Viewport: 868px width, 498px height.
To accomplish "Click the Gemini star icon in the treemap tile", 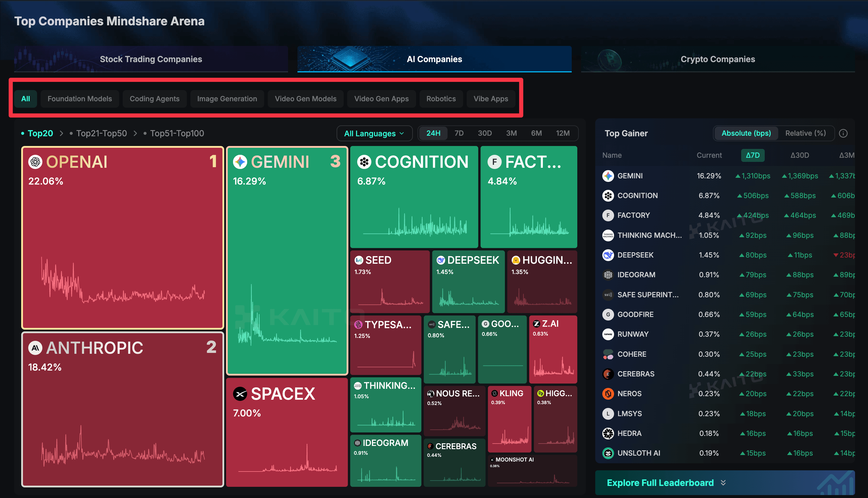I will [x=240, y=162].
